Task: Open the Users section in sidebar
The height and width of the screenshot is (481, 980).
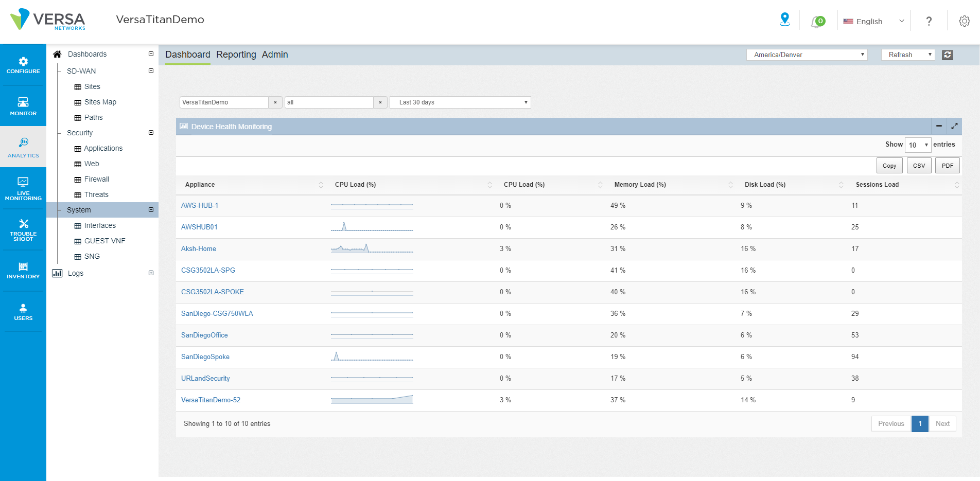Action: [x=23, y=312]
